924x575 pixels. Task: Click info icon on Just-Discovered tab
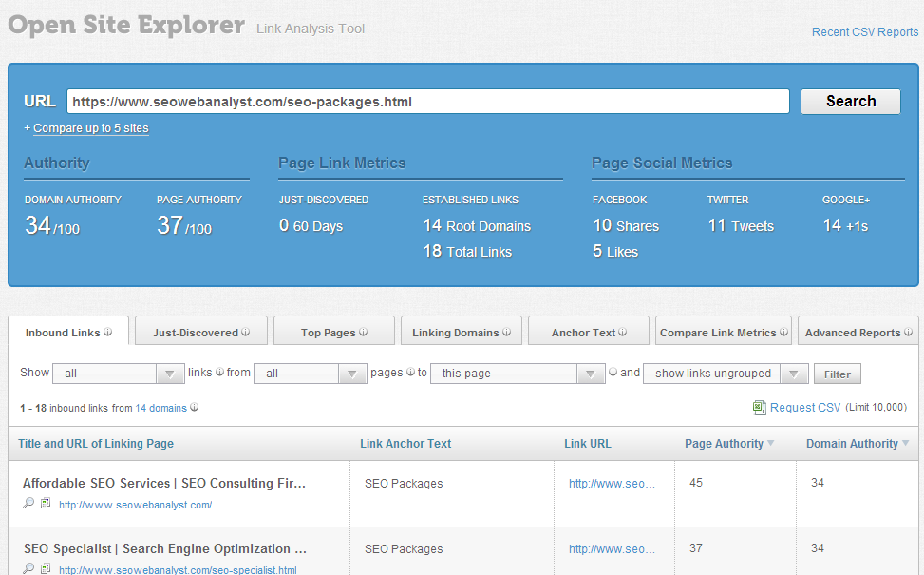(x=245, y=332)
